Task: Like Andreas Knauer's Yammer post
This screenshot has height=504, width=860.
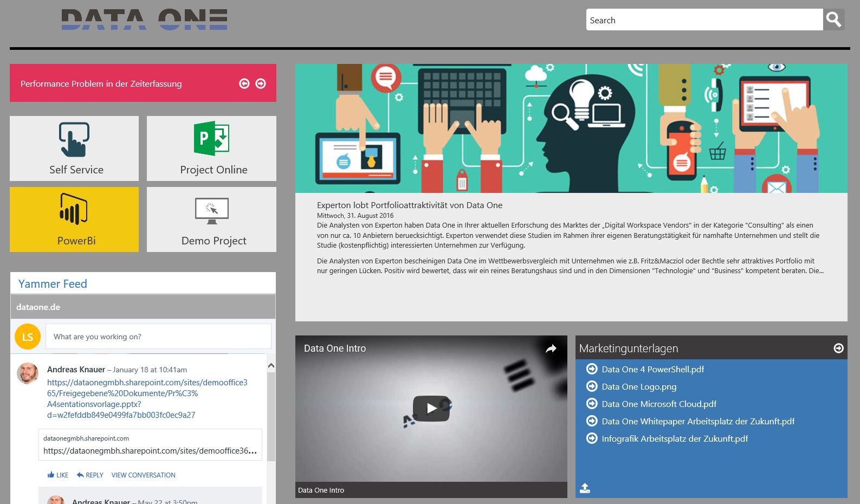Action: click(58, 475)
